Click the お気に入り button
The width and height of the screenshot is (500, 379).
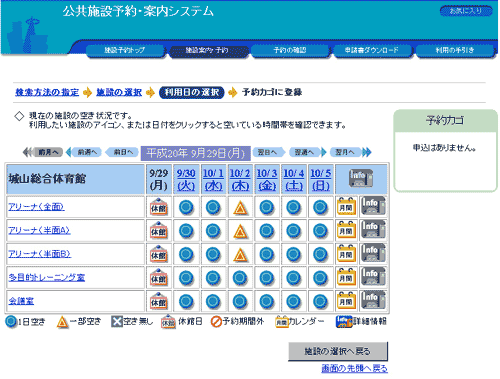pos(466,11)
